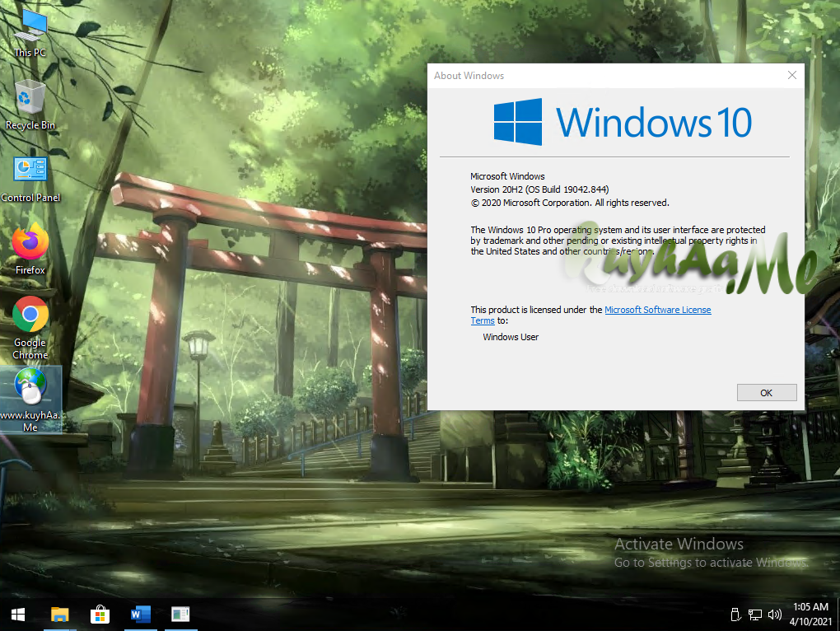Click the USB safely remove tray icon
This screenshot has width=840, height=631.
point(736,615)
